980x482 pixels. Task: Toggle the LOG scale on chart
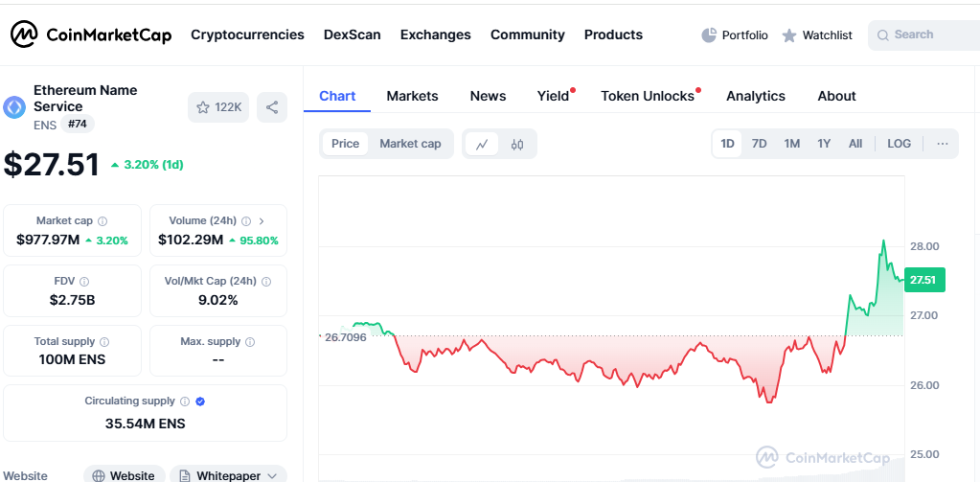point(899,144)
